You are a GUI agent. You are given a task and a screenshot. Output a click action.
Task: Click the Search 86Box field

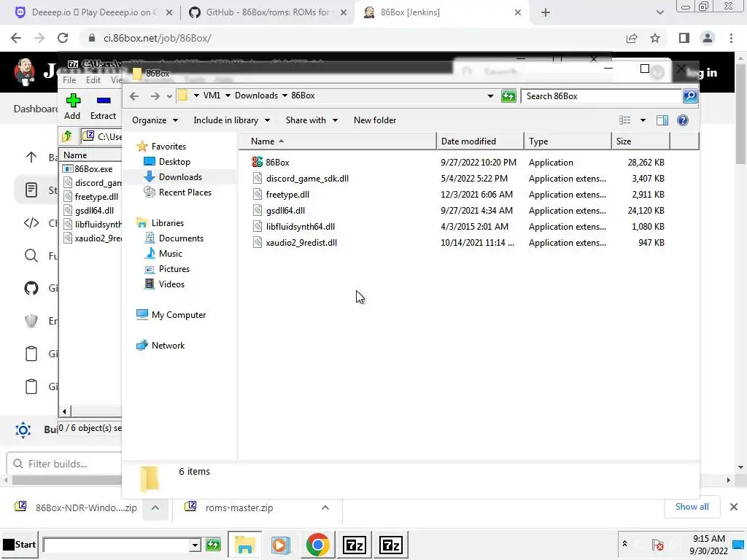coord(601,96)
